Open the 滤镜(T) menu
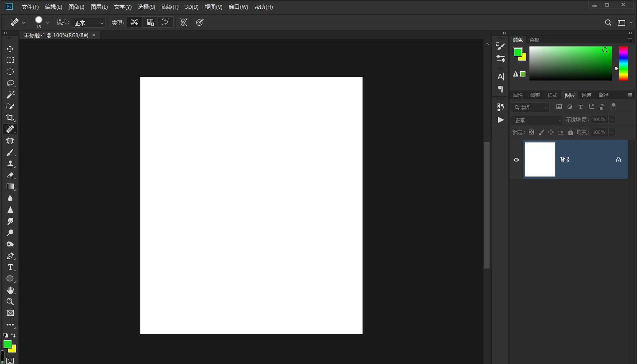The image size is (637, 364). 170,7
